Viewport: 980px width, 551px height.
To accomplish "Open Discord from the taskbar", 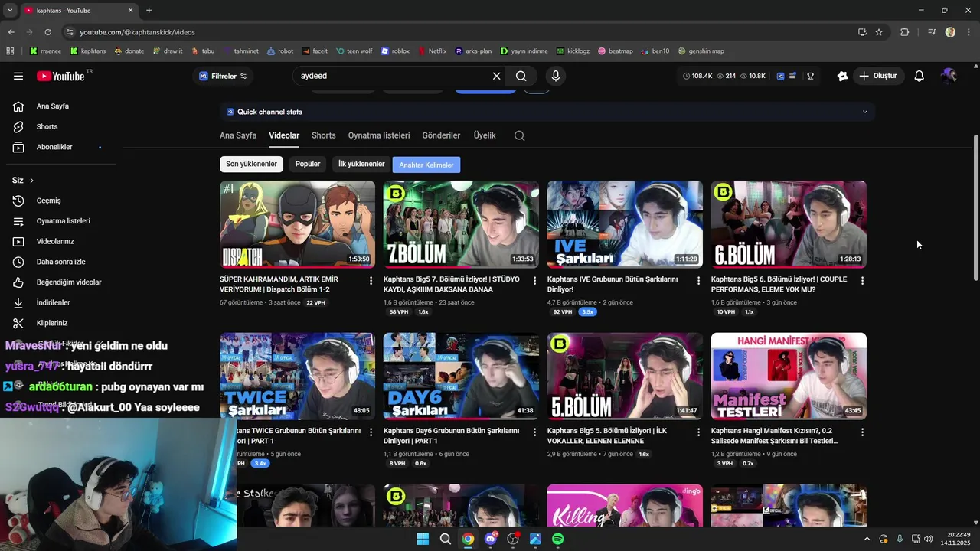I will 491,539.
